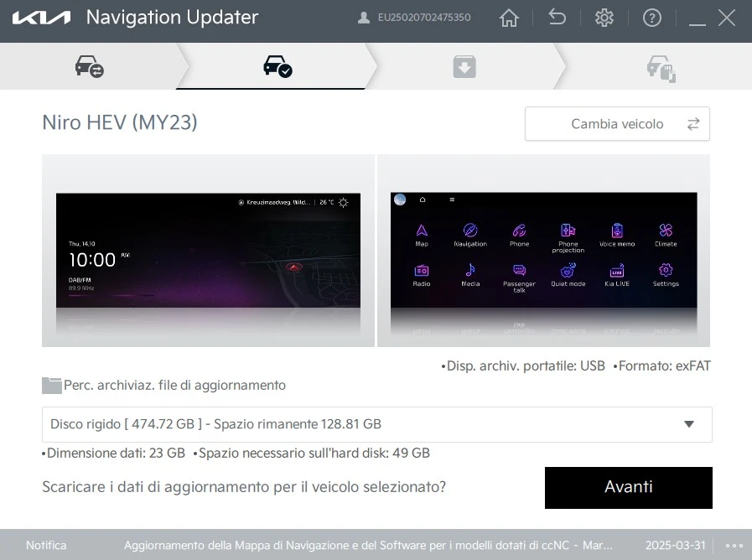This screenshot has height=560, width=752.
Task: Click the swap arrows in Cambia veicolo
Action: click(693, 124)
